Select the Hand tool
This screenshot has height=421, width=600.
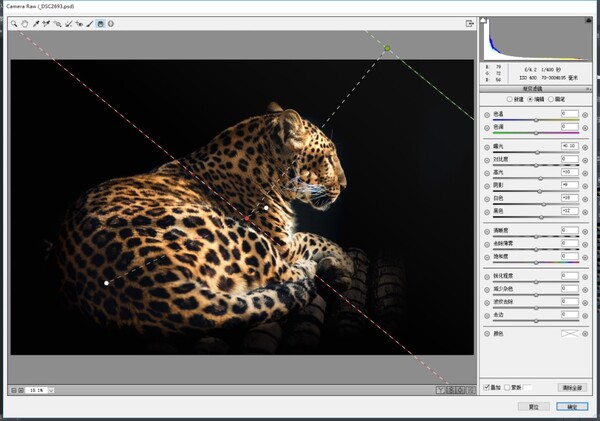point(25,24)
